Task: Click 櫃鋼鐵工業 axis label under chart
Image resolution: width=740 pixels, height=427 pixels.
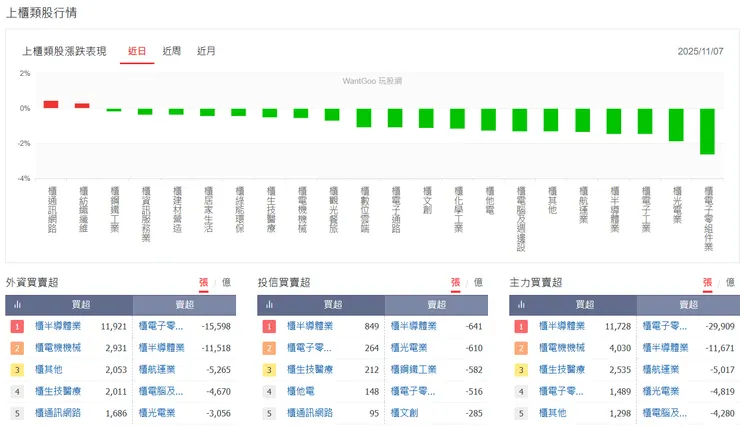Action: [x=115, y=209]
